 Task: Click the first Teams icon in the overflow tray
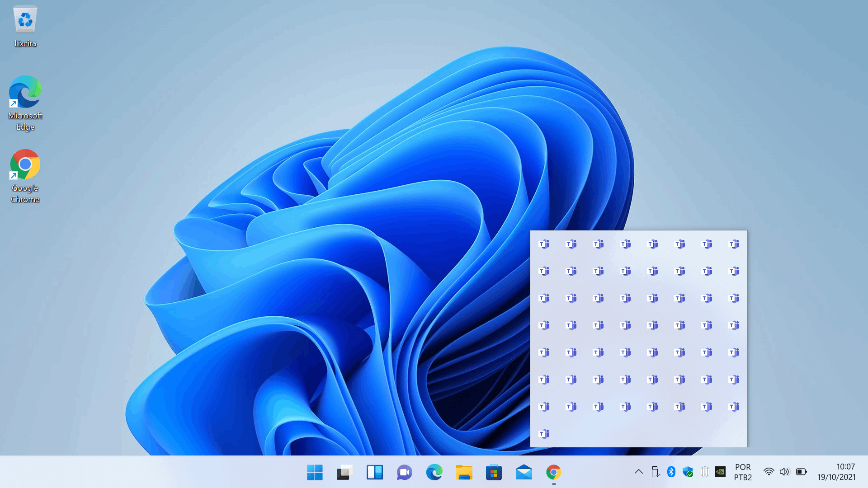[x=544, y=244]
